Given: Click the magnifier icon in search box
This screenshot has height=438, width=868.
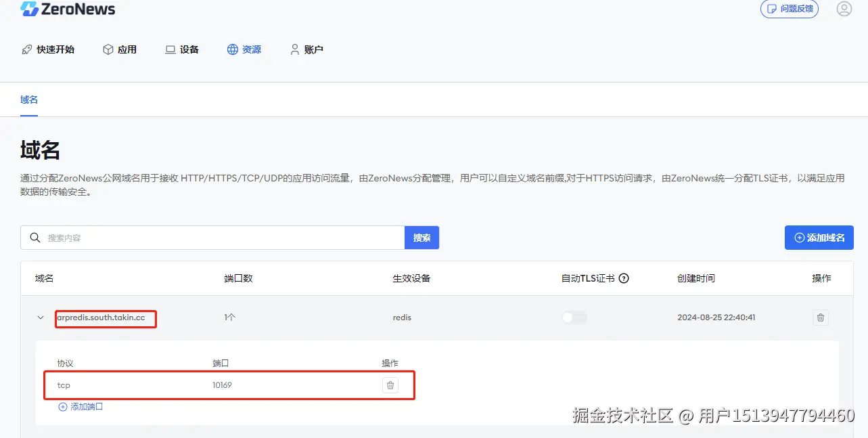Looking at the screenshot, I should pyautogui.click(x=35, y=238).
